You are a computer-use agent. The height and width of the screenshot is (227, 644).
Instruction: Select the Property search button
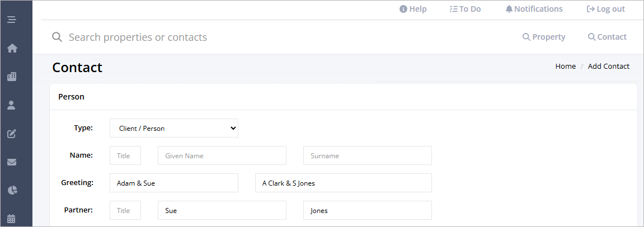coord(544,37)
